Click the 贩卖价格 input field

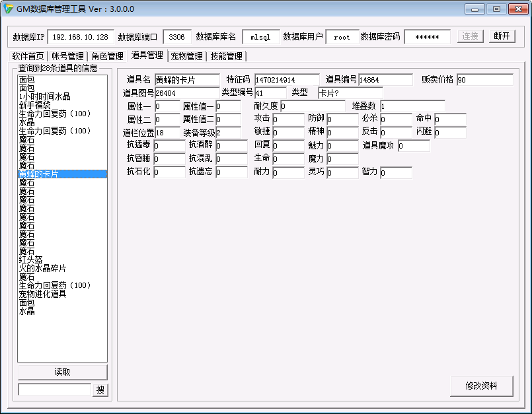click(484, 80)
